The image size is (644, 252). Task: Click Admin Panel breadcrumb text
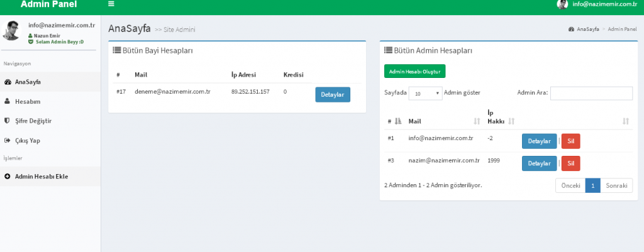[x=622, y=29]
